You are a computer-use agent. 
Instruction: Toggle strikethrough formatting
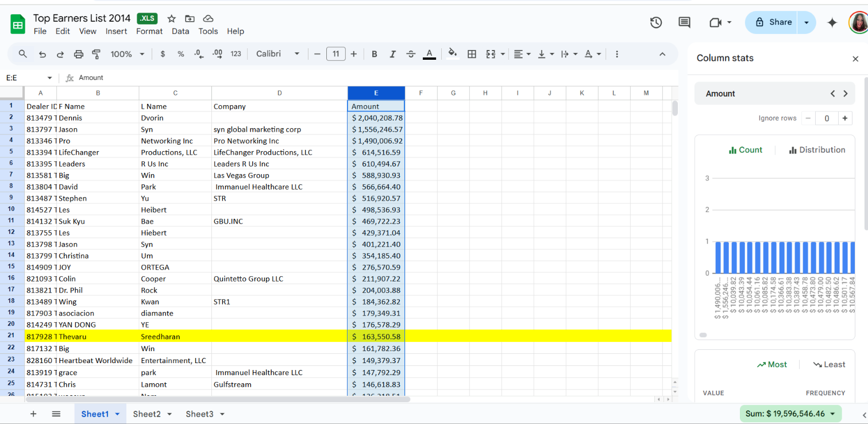411,54
